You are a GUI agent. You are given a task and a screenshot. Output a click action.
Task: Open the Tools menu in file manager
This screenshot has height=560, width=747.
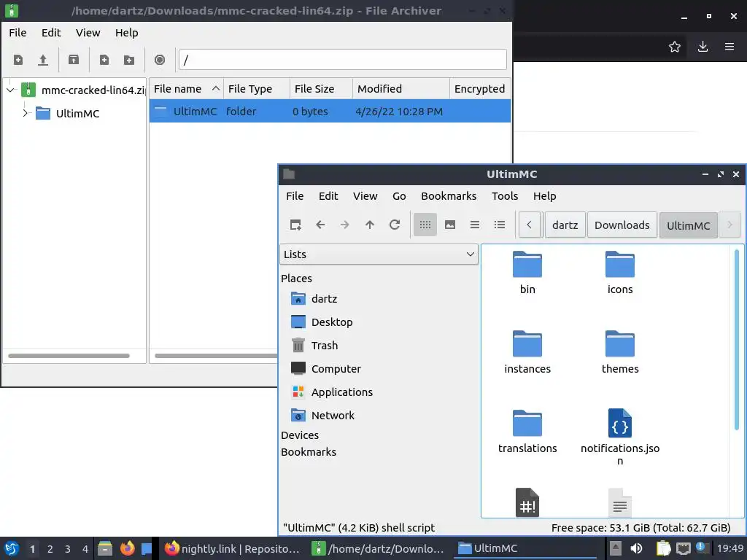[x=505, y=196]
